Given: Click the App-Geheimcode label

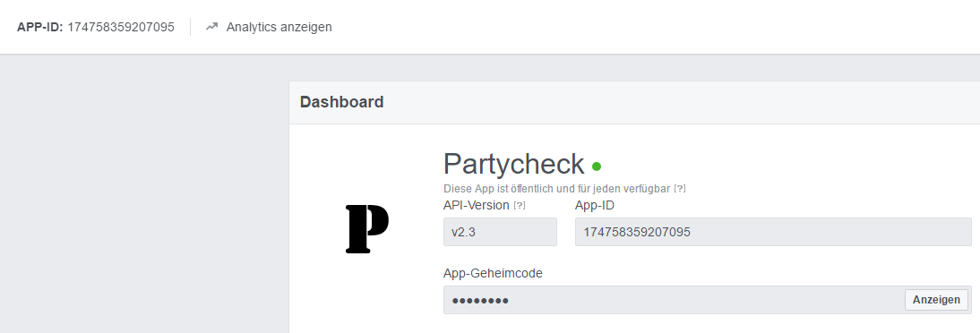Looking at the screenshot, I should pyautogui.click(x=493, y=274).
